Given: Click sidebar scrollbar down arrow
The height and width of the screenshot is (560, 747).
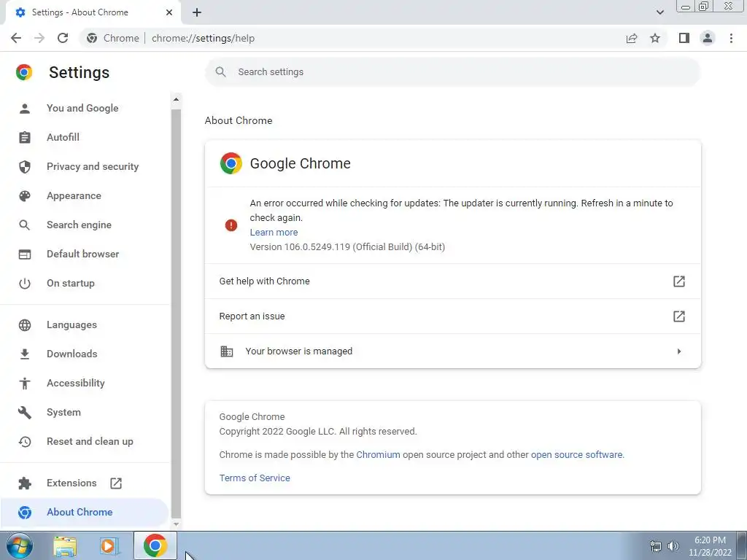Looking at the screenshot, I should pos(176,524).
